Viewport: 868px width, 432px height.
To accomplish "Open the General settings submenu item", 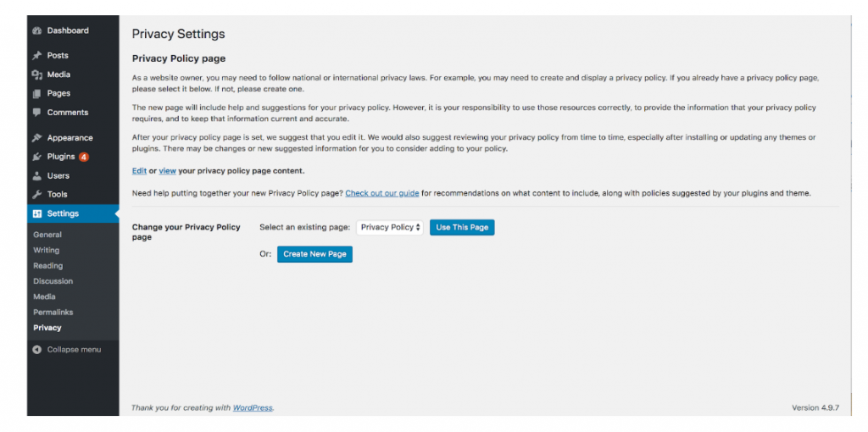I will [x=47, y=235].
